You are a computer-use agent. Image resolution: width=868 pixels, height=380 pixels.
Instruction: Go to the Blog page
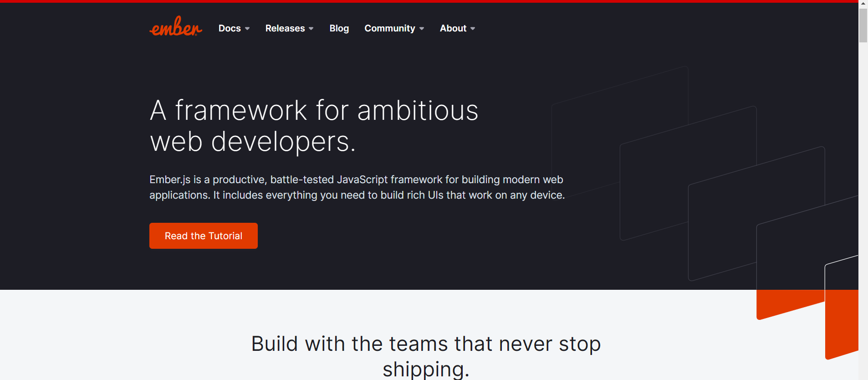coord(339,28)
